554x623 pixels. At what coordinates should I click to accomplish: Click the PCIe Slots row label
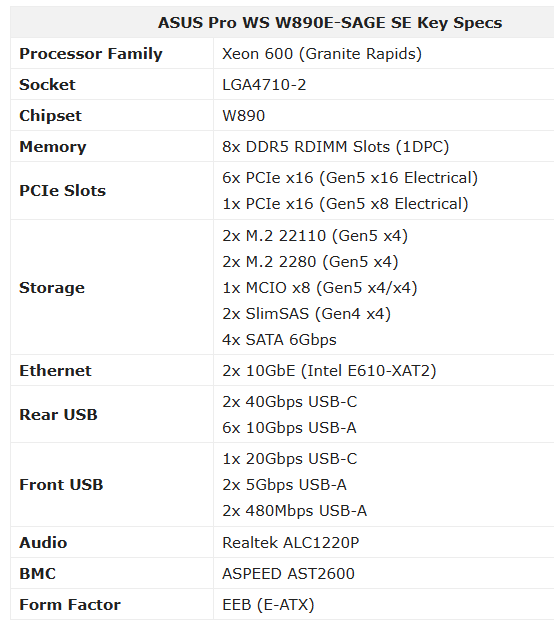(62, 191)
